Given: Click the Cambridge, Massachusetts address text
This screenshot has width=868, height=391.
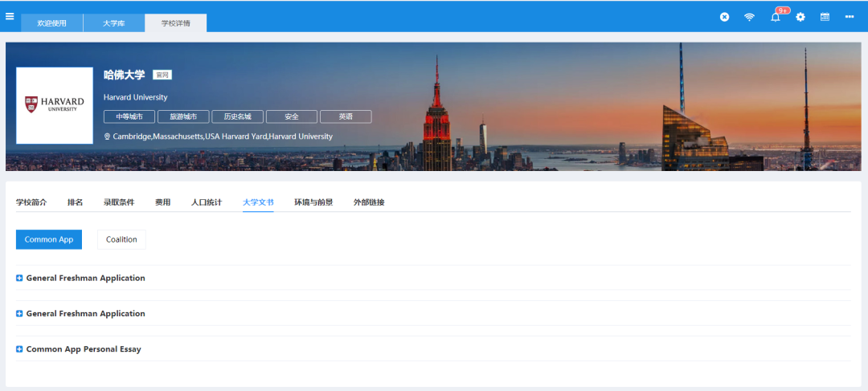Looking at the screenshot, I should [223, 136].
